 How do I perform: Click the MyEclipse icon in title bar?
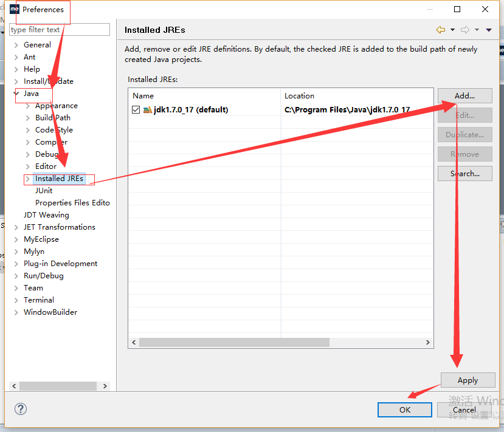pos(15,9)
